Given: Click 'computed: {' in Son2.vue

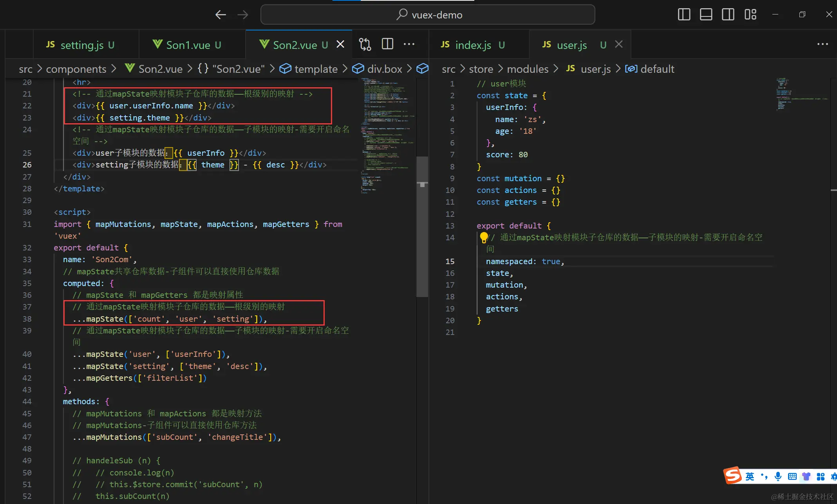Looking at the screenshot, I should (x=89, y=283).
